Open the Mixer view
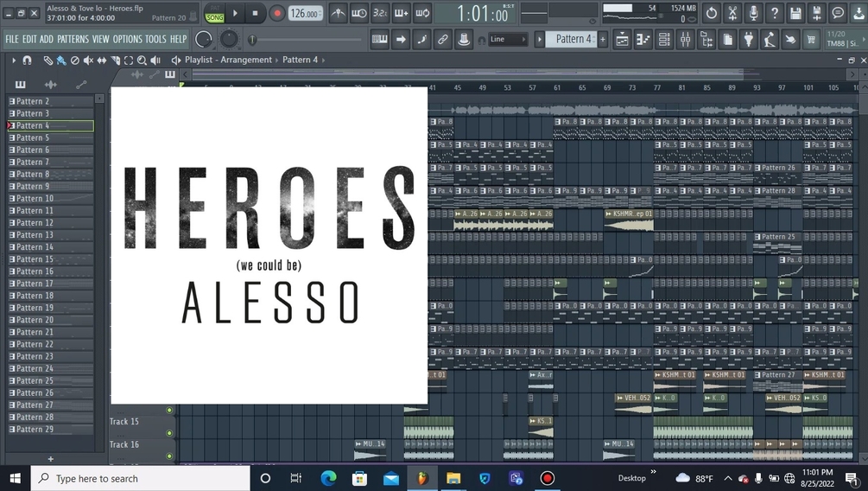868x491 pixels. click(x=685, y=40)
